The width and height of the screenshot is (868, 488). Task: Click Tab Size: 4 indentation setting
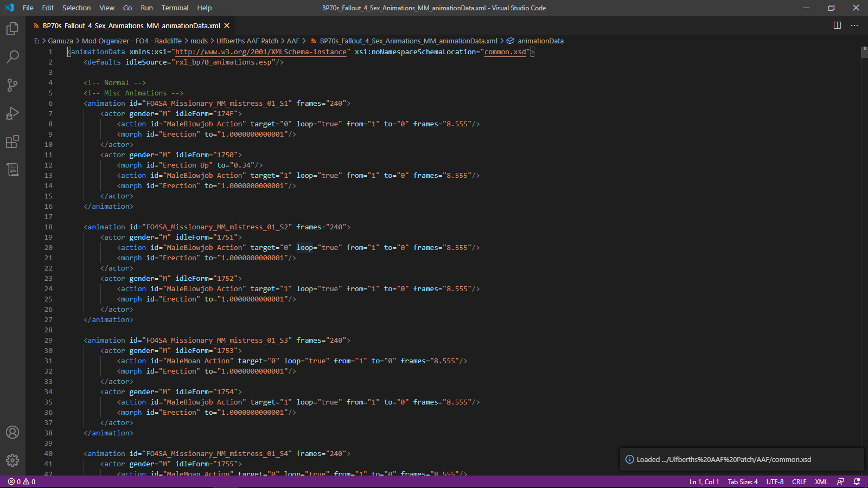point(743,481)
